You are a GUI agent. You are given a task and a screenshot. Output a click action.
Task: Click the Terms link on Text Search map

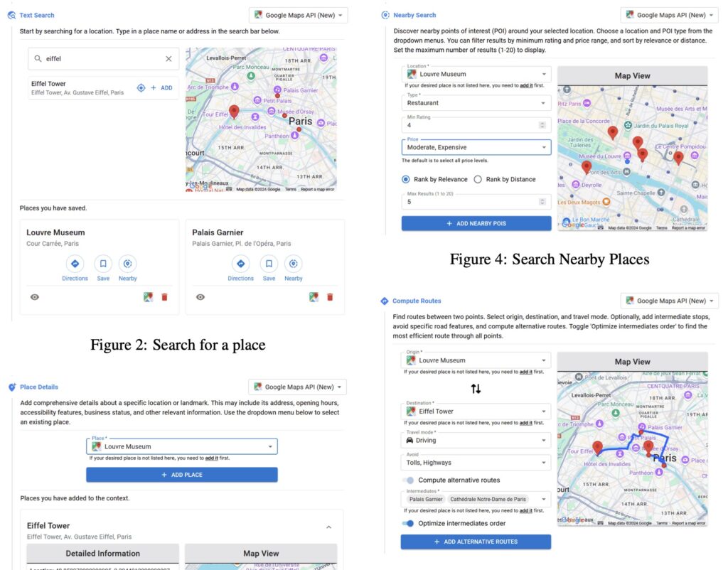[291, 189]
